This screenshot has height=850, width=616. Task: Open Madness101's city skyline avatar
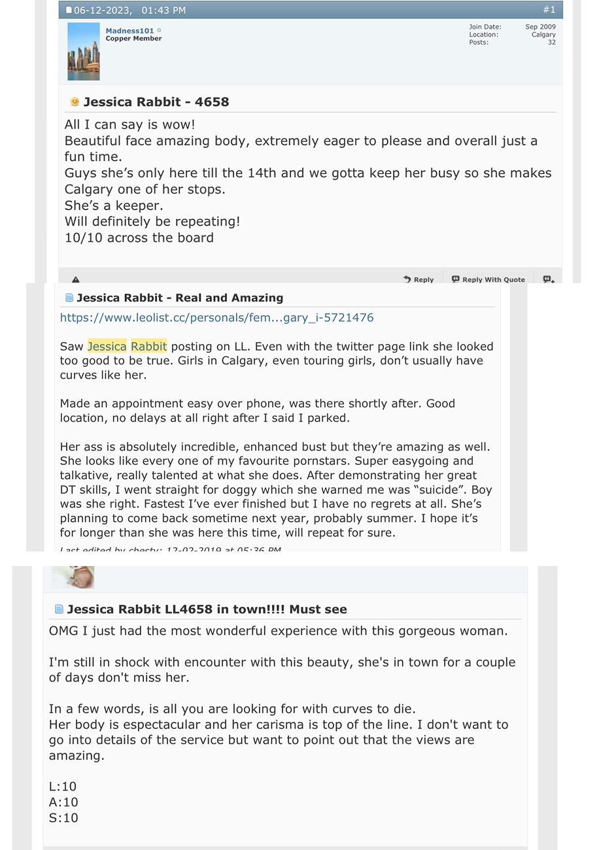[84, 52]
